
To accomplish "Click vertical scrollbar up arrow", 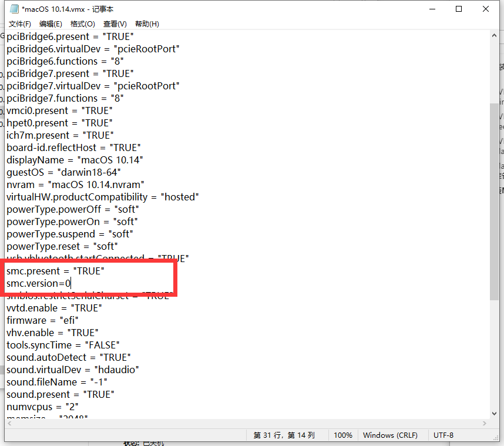I will (495, 36).
